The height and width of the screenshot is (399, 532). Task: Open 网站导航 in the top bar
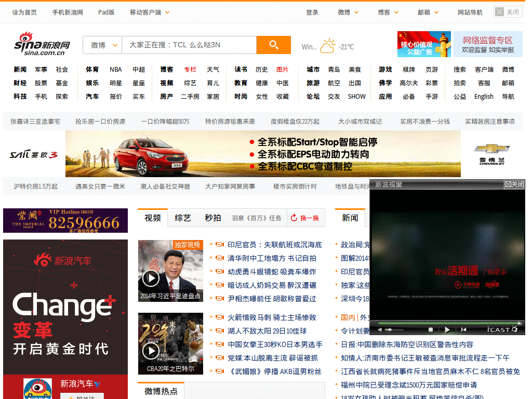(x=470, y=12)
